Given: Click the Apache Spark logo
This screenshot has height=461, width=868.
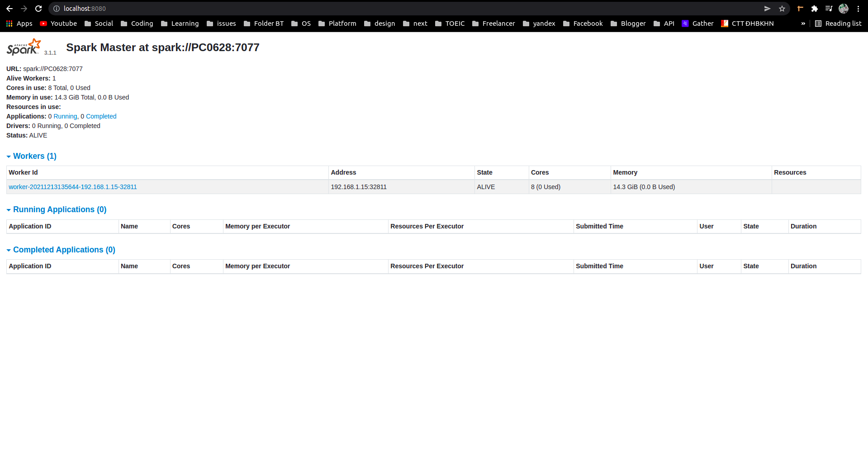Looking at the screenshot, I should 24,47.
